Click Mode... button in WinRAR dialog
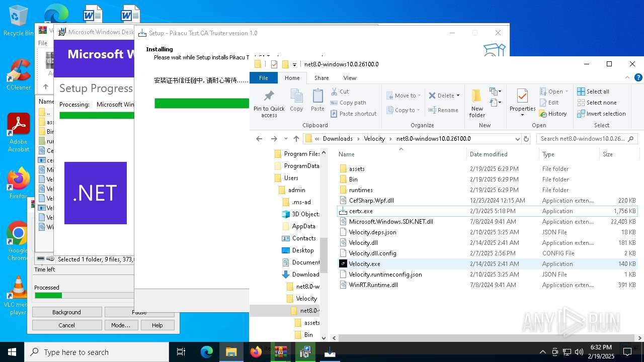 121,325
